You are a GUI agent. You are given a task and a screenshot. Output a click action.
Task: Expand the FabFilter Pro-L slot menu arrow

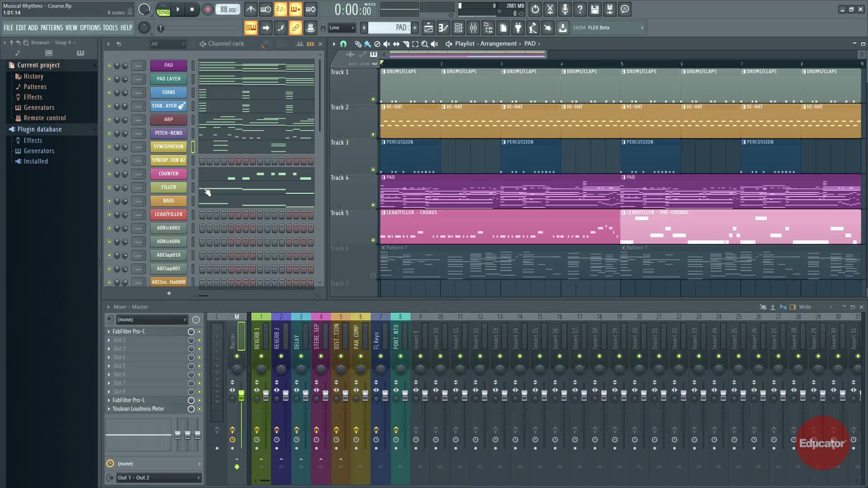109,400
